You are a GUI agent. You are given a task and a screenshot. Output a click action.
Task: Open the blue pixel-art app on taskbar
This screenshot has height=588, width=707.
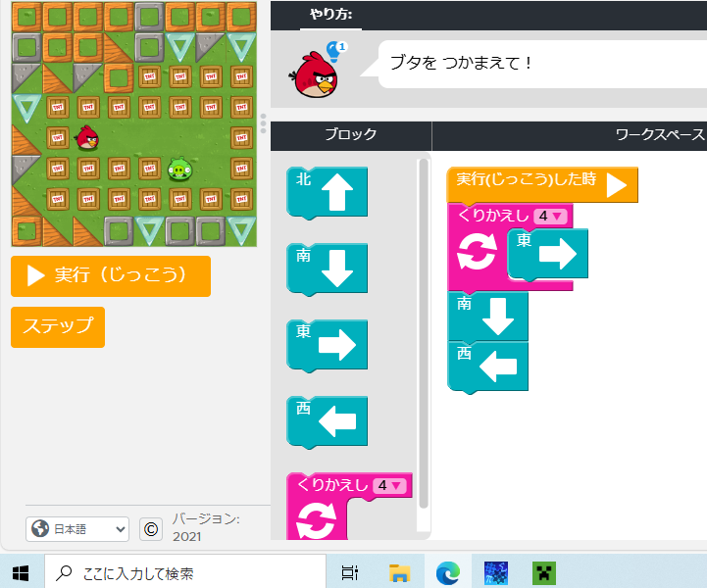pos(496,573)
